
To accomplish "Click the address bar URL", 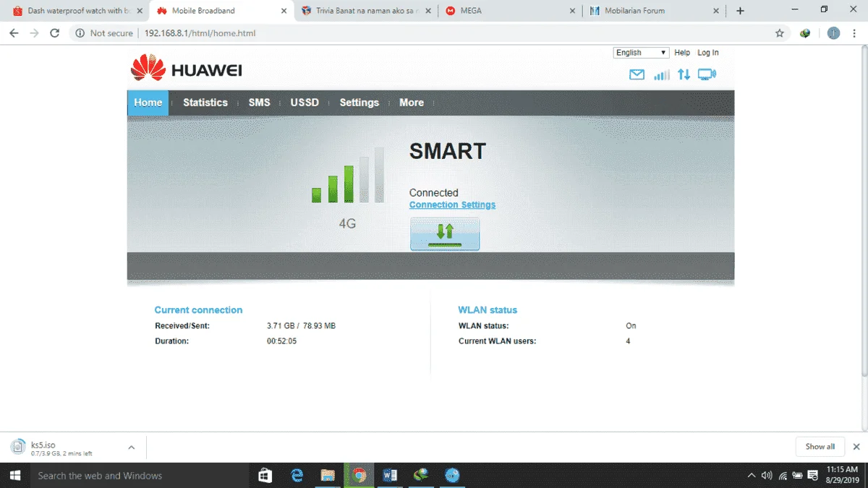I will pyautogui.click(x=200, y=33).
